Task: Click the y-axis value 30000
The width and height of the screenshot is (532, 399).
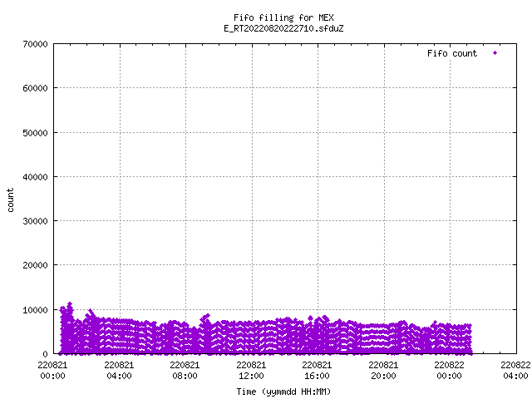Action: click(x=35, y=221)
